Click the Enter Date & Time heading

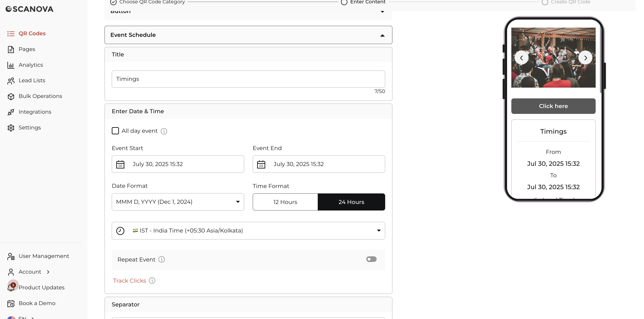click(138, 111)
